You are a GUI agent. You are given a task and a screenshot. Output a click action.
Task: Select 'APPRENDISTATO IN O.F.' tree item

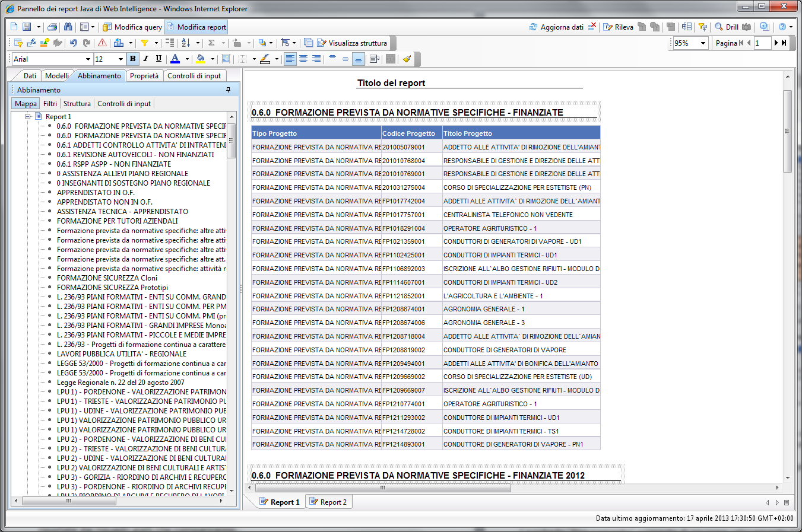click(x=96, y=192)
